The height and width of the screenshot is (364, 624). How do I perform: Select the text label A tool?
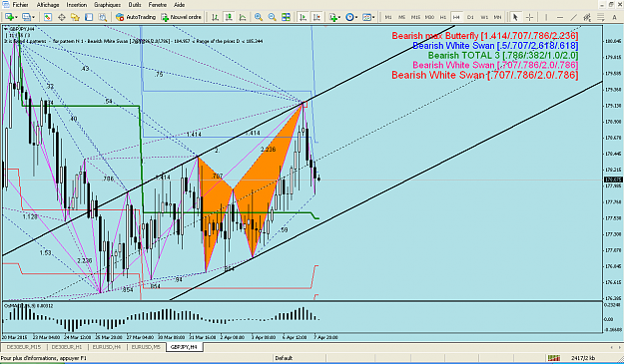(x=614, y=17)
